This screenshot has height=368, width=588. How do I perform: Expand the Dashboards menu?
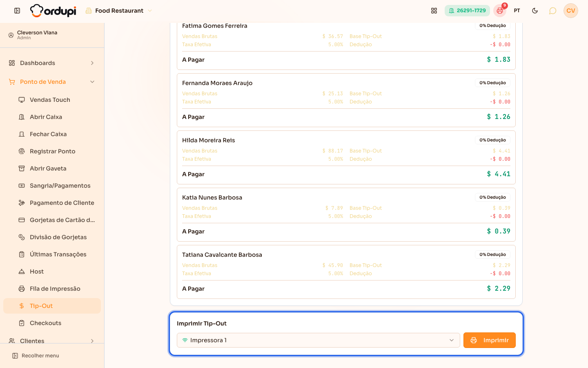coord(52,63)
